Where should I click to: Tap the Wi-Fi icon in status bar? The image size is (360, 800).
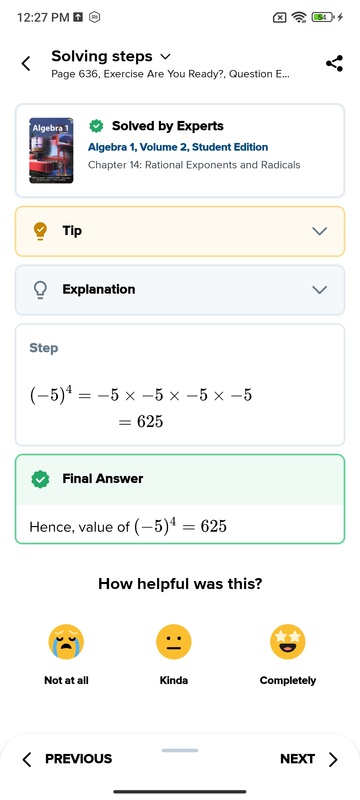coord(299,17)
